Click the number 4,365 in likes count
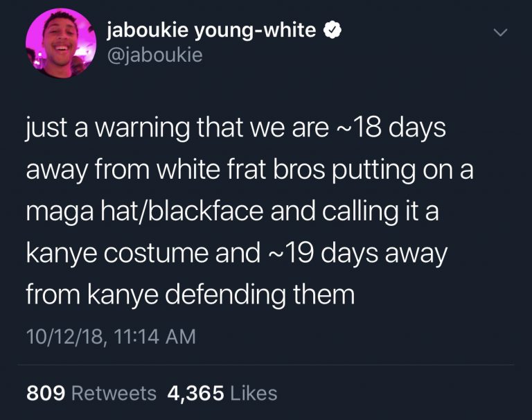This screenshot has width=532, height=420. [196, 394]
